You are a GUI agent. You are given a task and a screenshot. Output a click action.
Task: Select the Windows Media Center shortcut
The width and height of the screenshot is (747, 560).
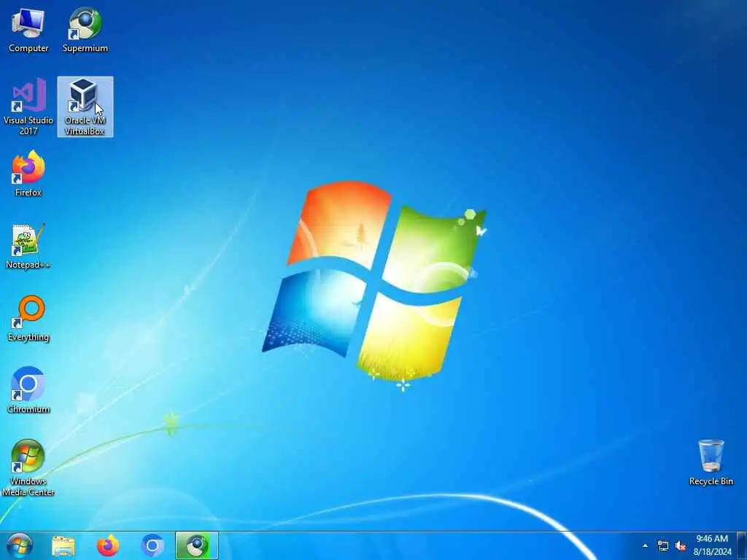coord(28,467)
